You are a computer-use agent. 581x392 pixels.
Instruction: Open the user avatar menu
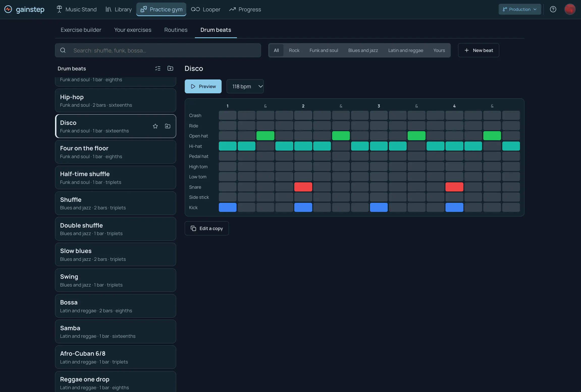pos(570,9)
